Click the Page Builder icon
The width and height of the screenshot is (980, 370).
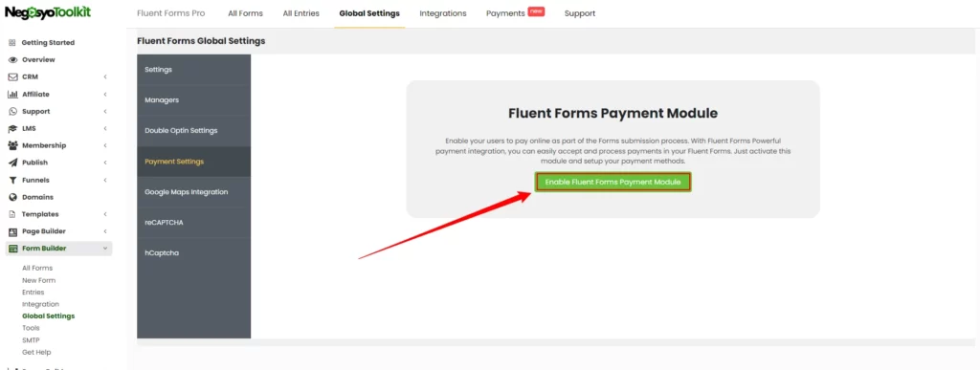[11, 231]
